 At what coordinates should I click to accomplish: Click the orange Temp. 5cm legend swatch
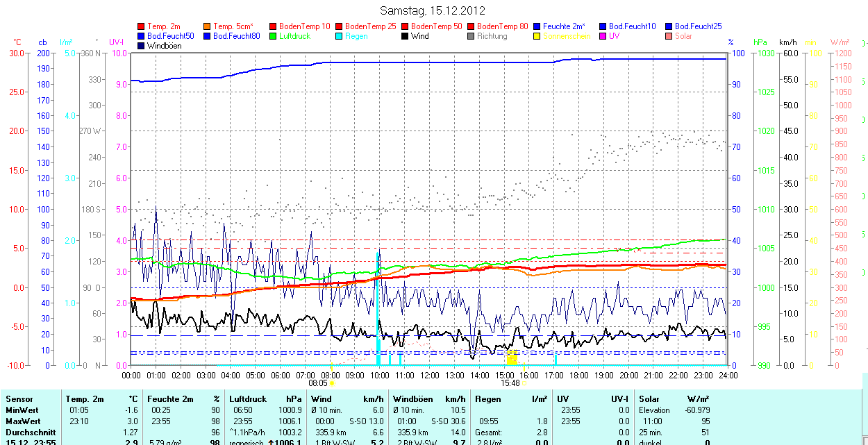(x=208, y=26)
